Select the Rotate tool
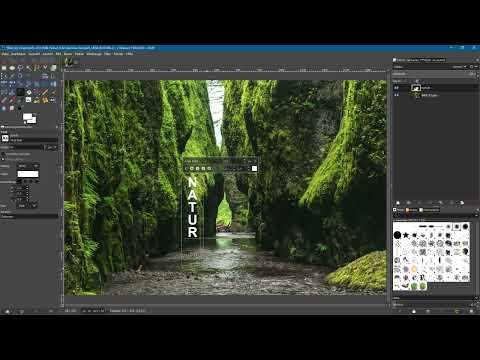The image size is (480, 360). [12, 84]
